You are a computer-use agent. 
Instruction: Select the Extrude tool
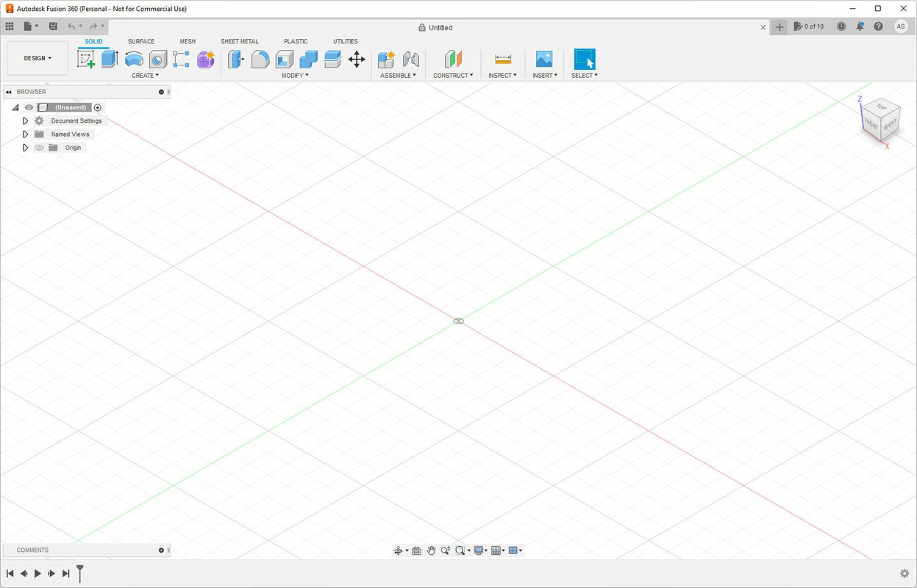(x=110, y=60)
